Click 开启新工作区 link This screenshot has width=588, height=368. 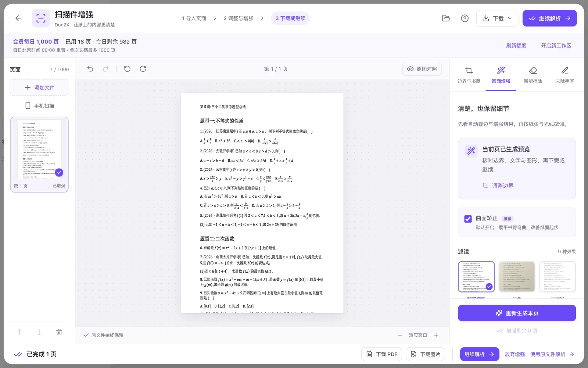pos(556,46)
